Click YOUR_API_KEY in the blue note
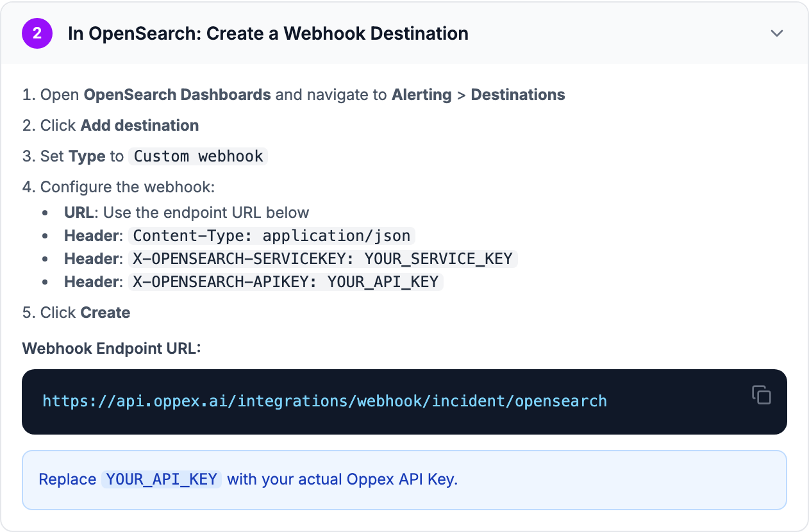Image resolution: width=809 pixels, height=532 pixels. pyautogui.click(x=162, y=479)
